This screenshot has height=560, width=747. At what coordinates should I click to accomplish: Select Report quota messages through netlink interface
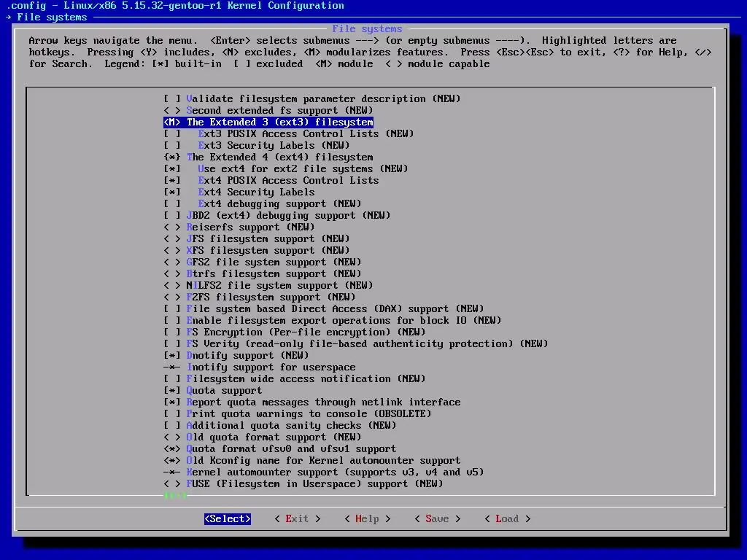(x=312, y=402)
